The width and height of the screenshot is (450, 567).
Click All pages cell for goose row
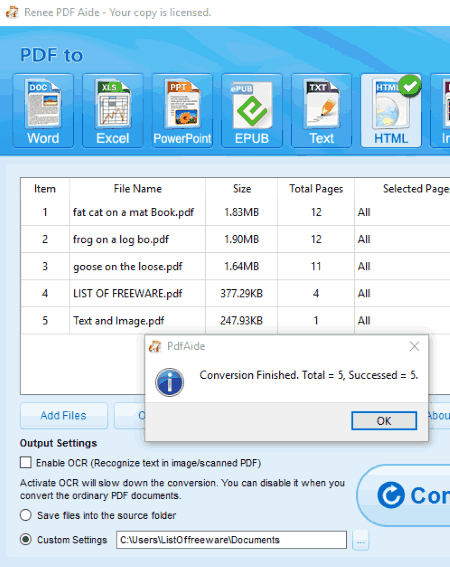(x=402, y=267)
